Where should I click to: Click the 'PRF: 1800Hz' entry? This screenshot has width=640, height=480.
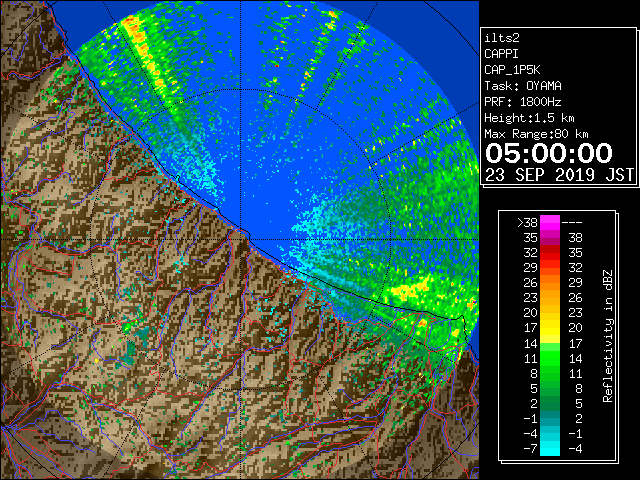(x=522, y=102)
